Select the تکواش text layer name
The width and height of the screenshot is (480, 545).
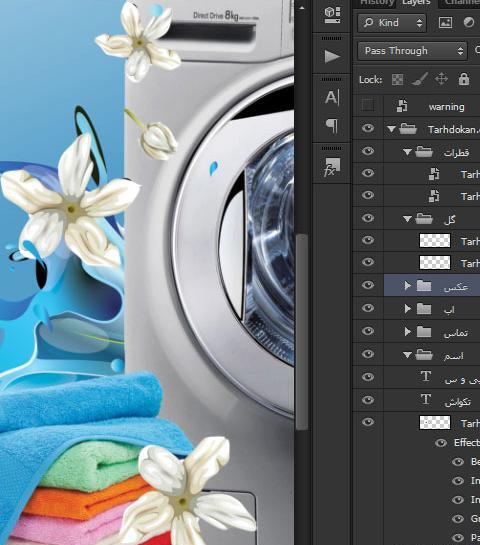[x=457, y=402]
